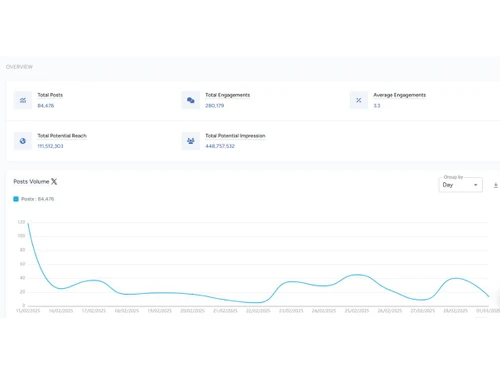Viewport: 500px width, 375px height.
Task: Click the Total Posts label
Action: (50, 95)
